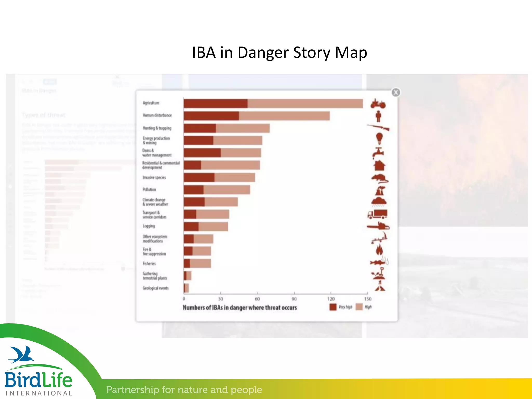532x399 pixels.
Task: Click the Agriculture very high dark bar
Action: coord(216,103)
